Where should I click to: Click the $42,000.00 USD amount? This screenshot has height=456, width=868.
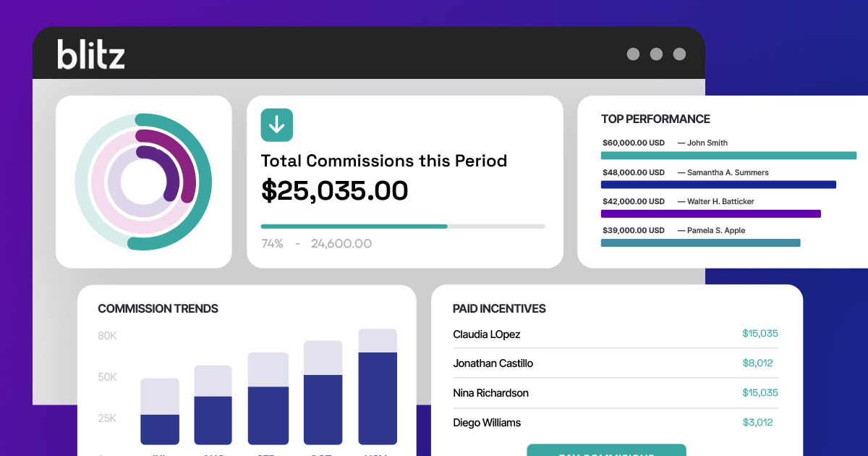coord(634,201)
